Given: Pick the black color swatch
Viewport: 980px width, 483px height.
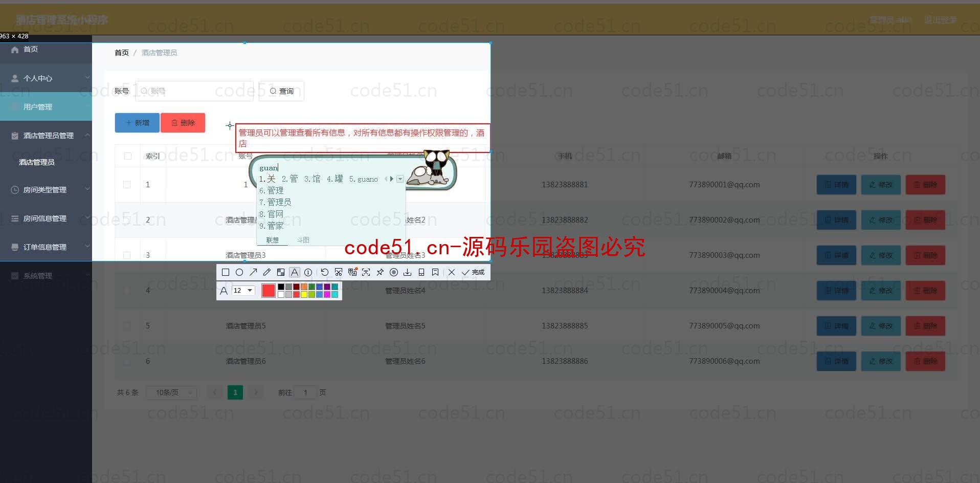Looking at the screenshot, I should click(x=281, y=287).
